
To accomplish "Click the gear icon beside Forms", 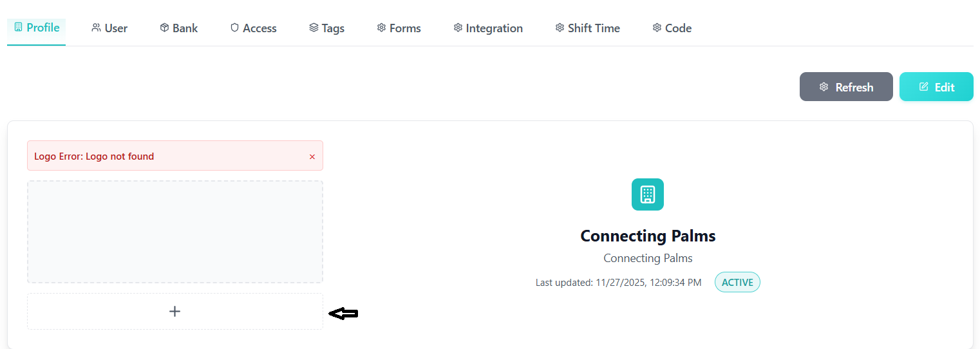I will 381,28.
